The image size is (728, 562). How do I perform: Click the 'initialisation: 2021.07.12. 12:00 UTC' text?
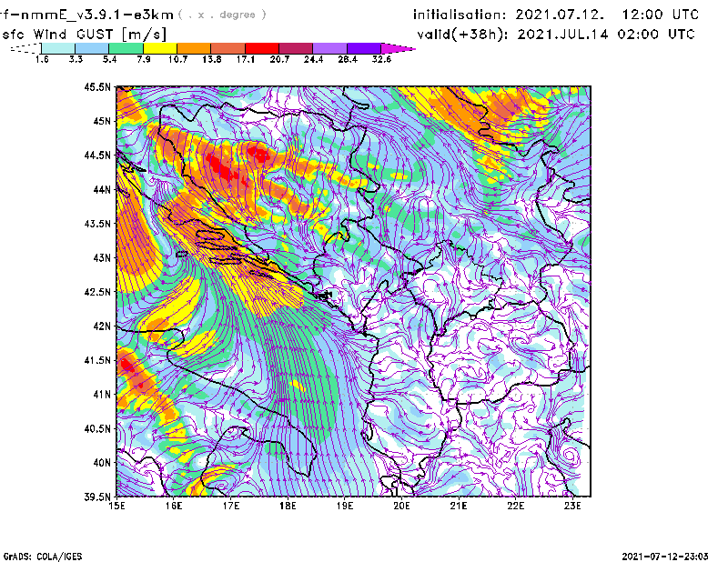point(556,15)
